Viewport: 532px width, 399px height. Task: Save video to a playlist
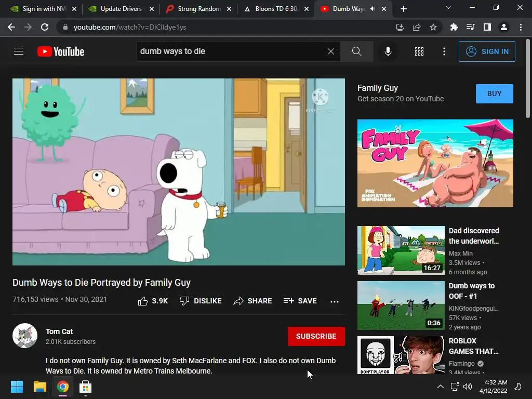[x=300, y=301]
